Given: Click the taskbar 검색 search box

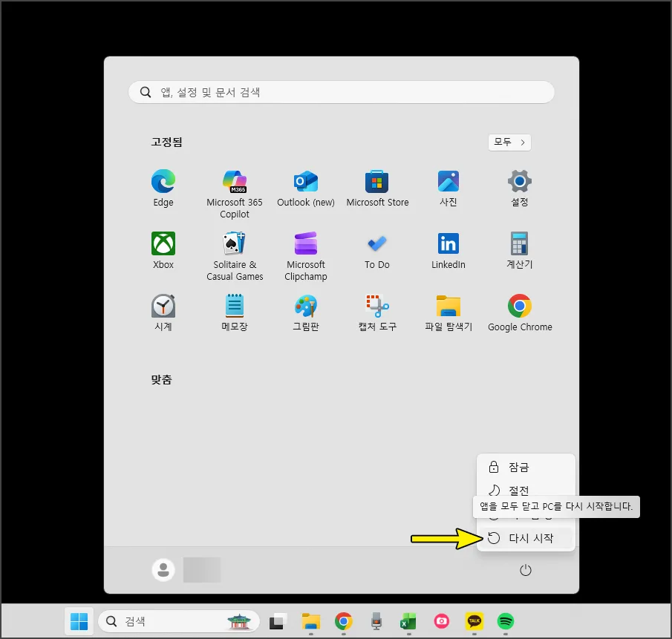Looking at the screenshot, I should click(179, 621).
